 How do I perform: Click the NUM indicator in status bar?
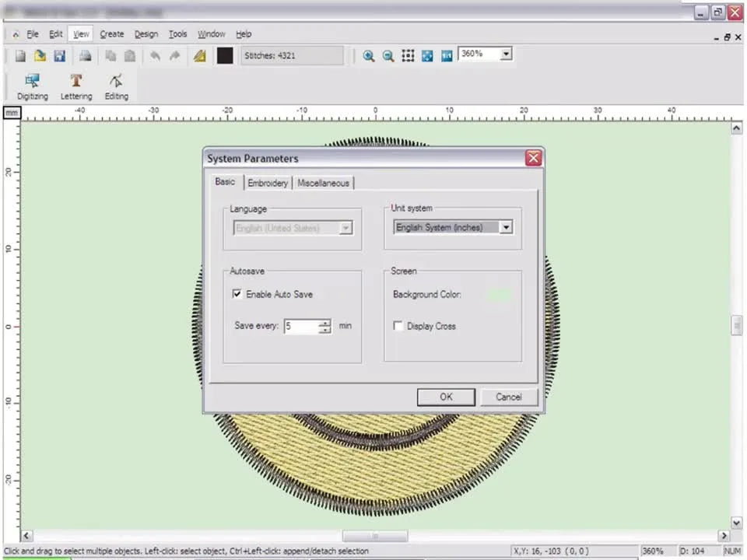pos(732,551)
